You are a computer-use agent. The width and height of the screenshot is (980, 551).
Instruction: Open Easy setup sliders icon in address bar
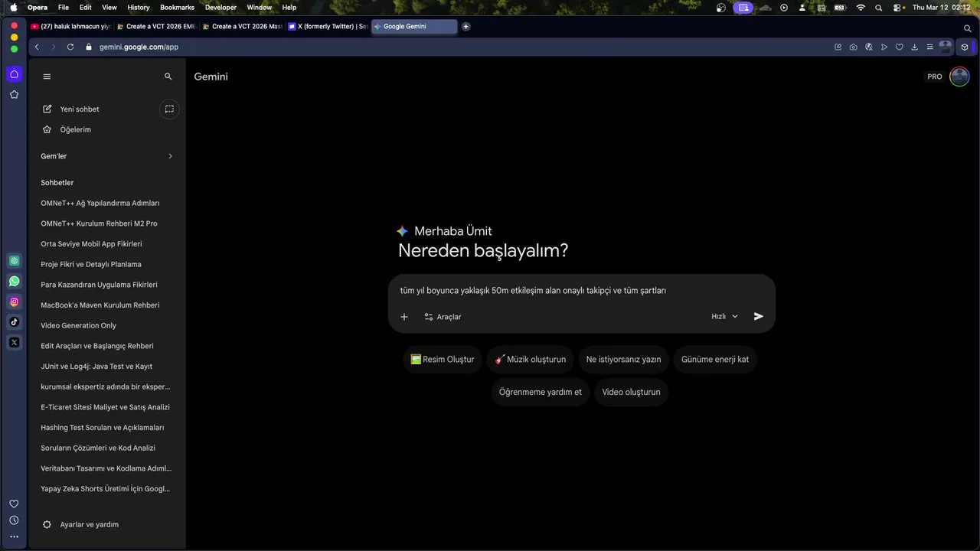pos(929,47)
